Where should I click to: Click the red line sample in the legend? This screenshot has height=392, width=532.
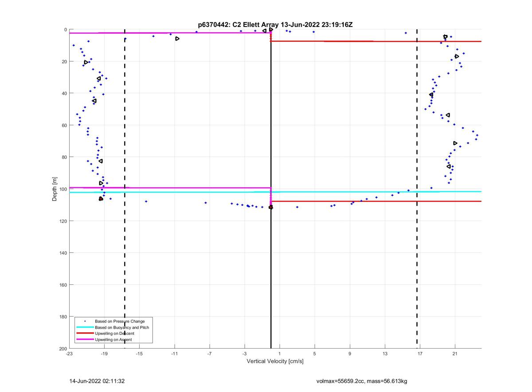[85, 334]
